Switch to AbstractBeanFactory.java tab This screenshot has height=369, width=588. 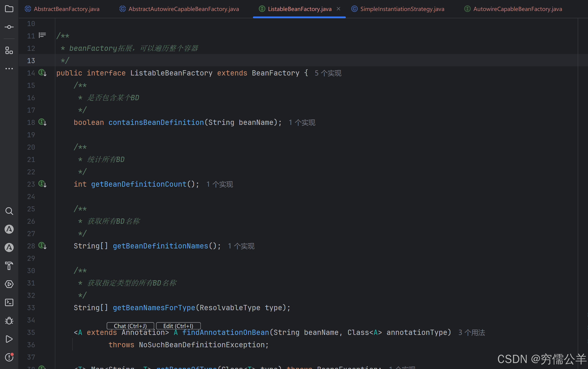point(66,9)
